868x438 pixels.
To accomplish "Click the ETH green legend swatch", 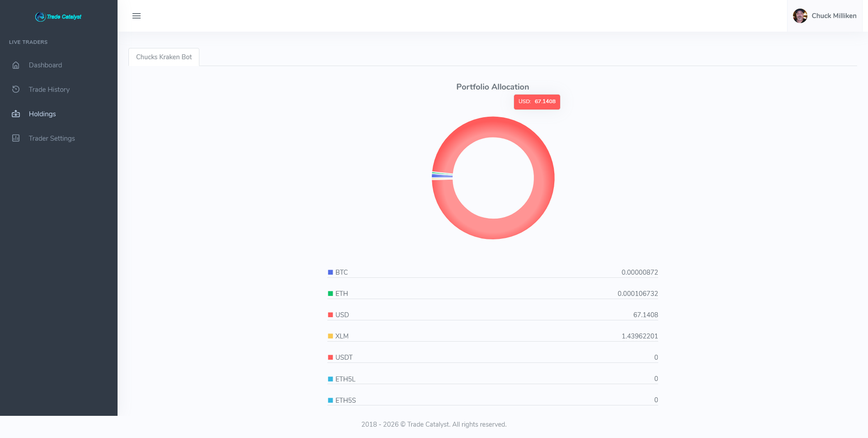I will click(x=330, y=294).
